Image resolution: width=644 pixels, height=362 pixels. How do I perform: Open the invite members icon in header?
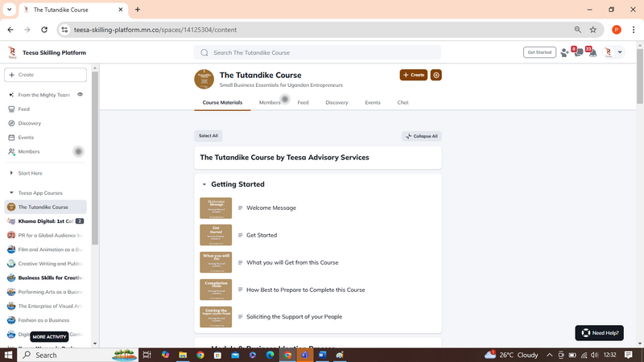coord(565,52)
